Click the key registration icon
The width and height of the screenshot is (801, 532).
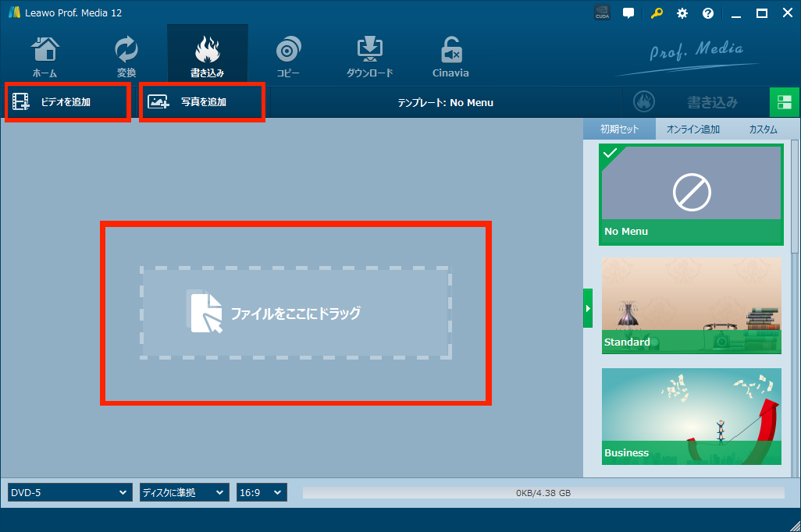(x=657, y=13)
